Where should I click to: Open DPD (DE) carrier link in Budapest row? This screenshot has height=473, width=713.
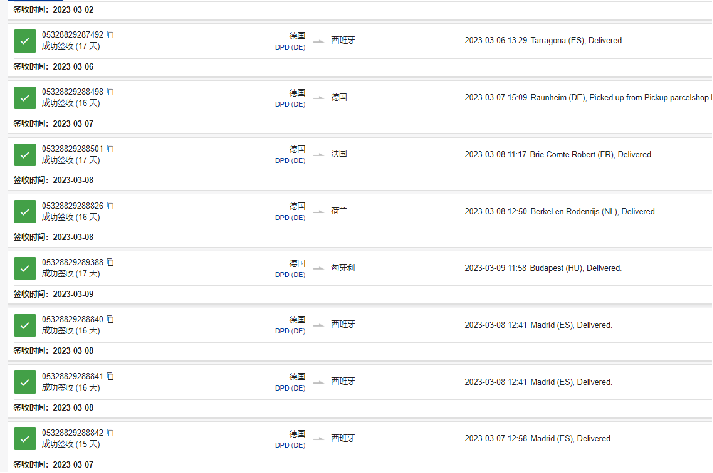290,275
